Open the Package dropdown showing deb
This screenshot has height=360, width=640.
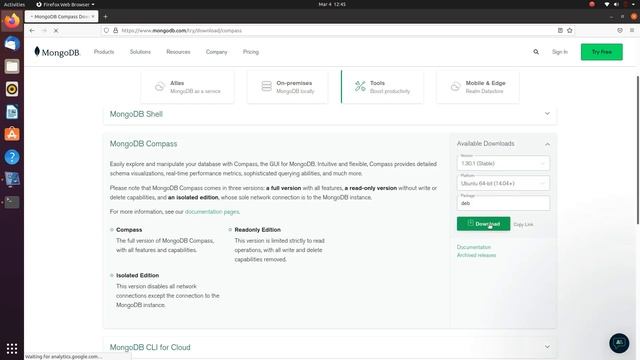(503, 203)
